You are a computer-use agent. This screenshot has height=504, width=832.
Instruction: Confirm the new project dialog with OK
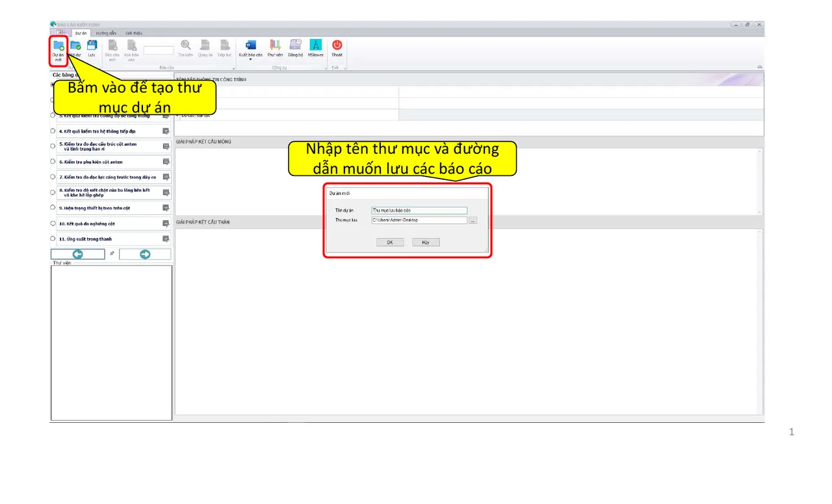pyautogui.click(x=390, y=242)
